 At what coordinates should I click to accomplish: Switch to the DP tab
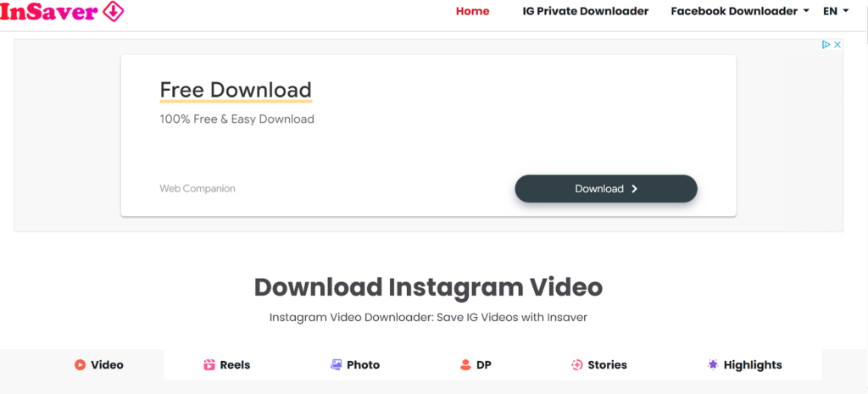click(x=476, y=364)
